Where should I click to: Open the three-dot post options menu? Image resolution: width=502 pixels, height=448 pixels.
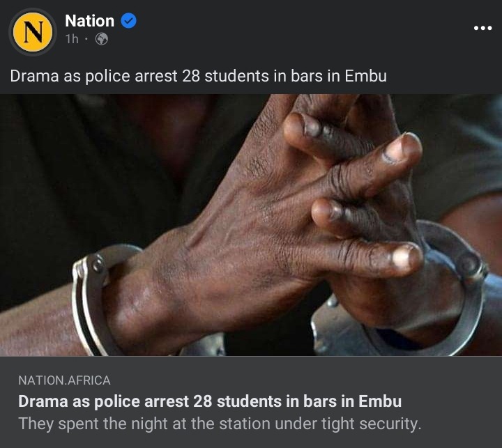[482, 28]
